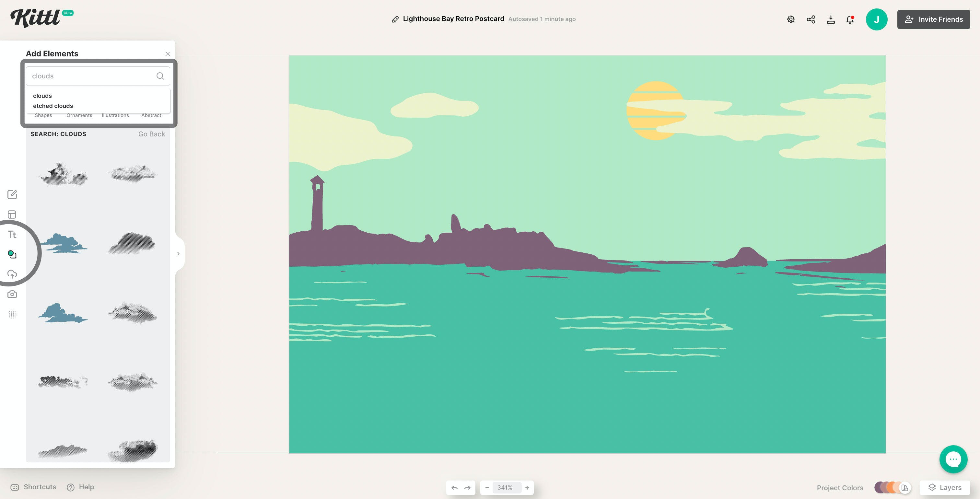Open the Layers panel
Viewport: 980px width, 499px height.
945,488
